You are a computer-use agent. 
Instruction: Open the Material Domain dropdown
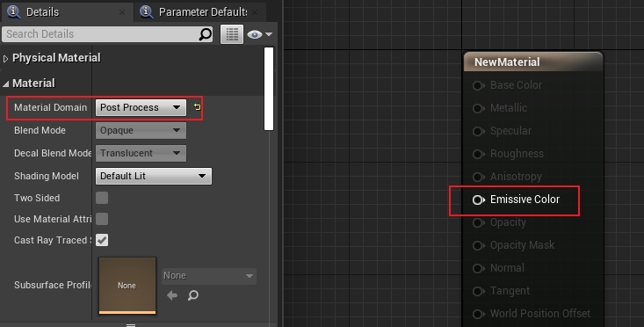[141, 107]
